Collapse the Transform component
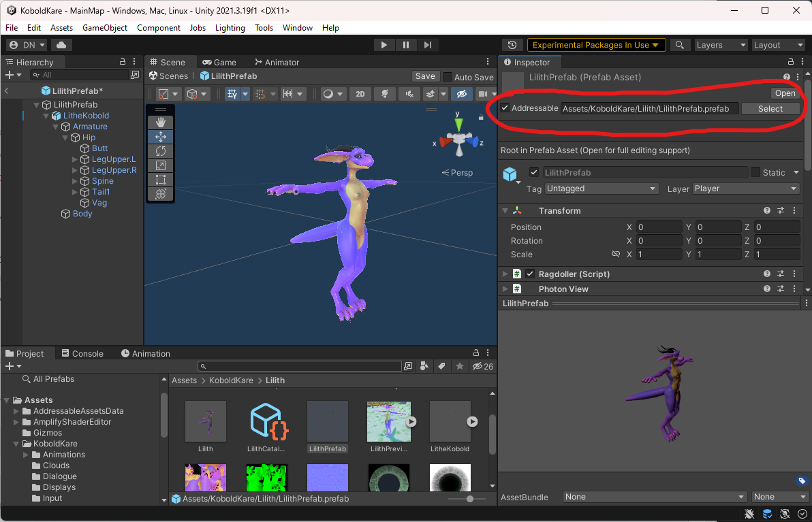The height and width of the screenshot is (522, 812). point(505,210)
